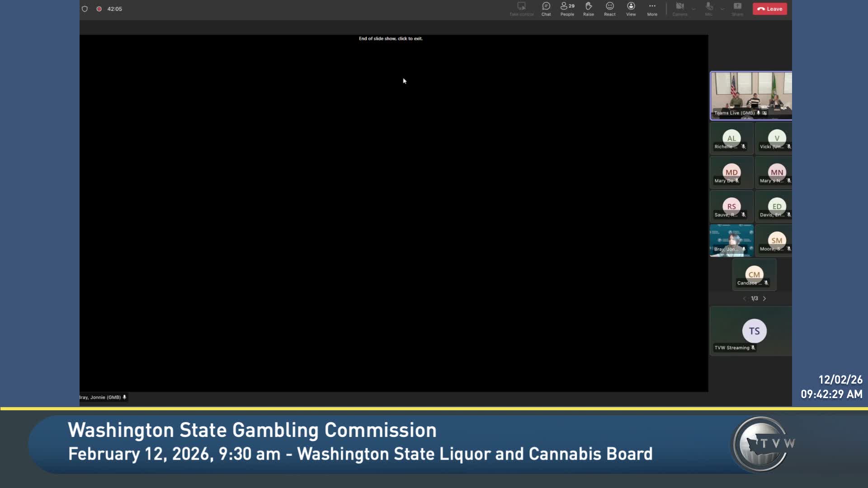Open the More options menu
Screen dimensions: 868x488
coord(652,9)
